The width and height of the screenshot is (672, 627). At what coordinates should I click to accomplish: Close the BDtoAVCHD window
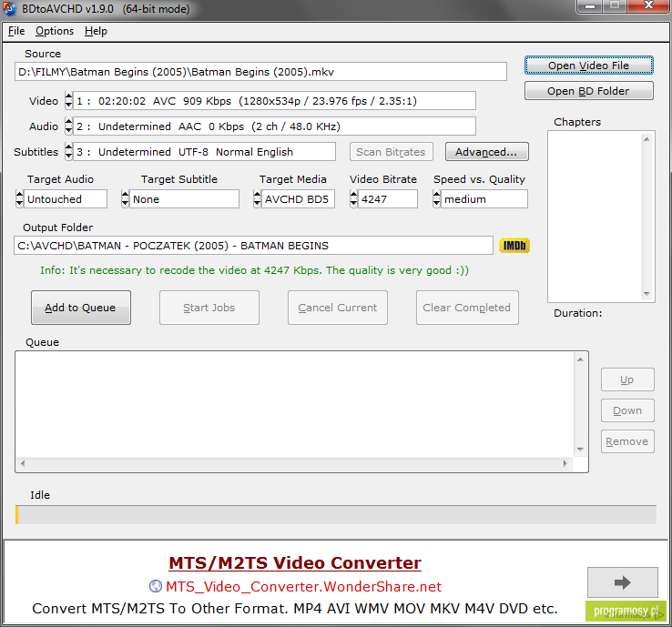pos(648,5)
